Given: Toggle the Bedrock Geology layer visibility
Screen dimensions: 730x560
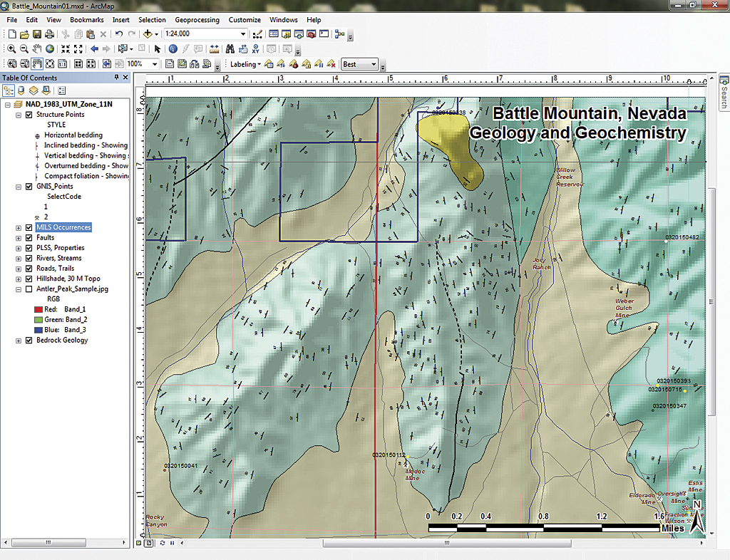Looking at the screenshot, I should [29, 341].
